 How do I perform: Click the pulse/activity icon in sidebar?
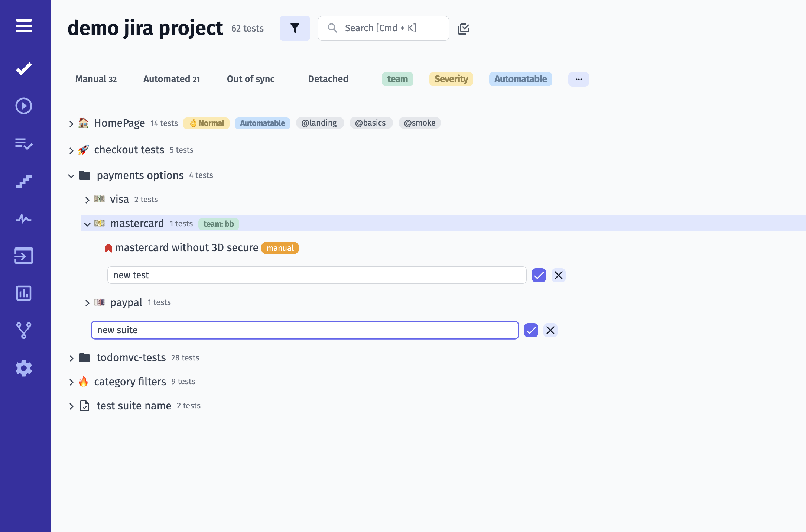24,219
